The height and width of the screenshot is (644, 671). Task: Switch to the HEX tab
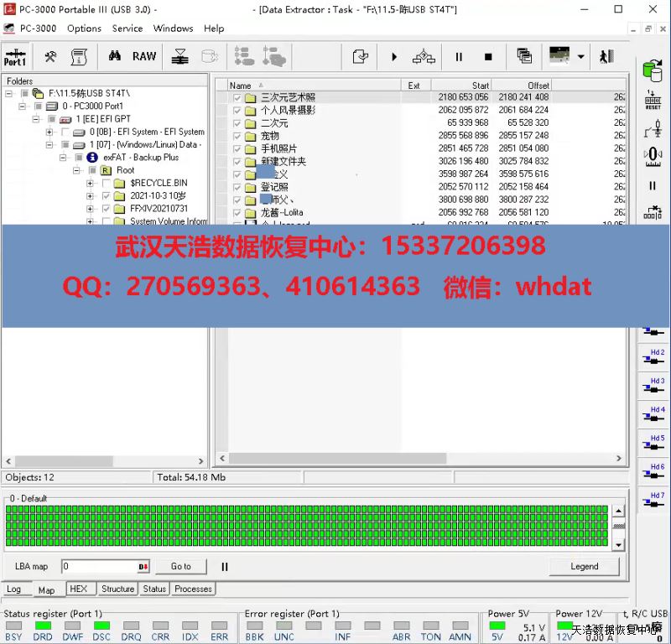tap(78, 589)
